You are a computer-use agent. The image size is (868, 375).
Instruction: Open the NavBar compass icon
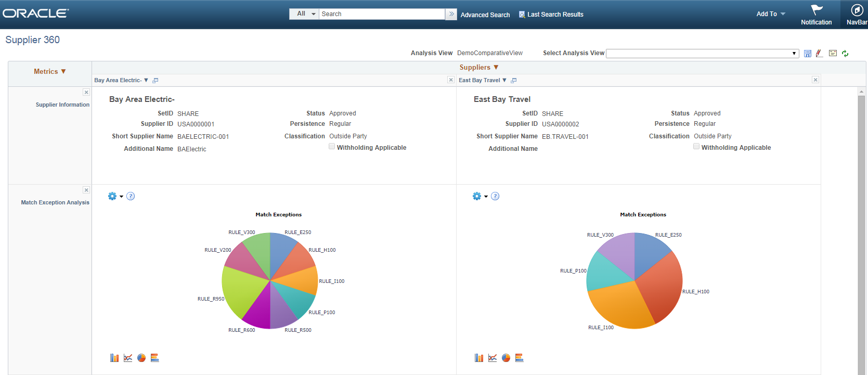pos(857,10)
